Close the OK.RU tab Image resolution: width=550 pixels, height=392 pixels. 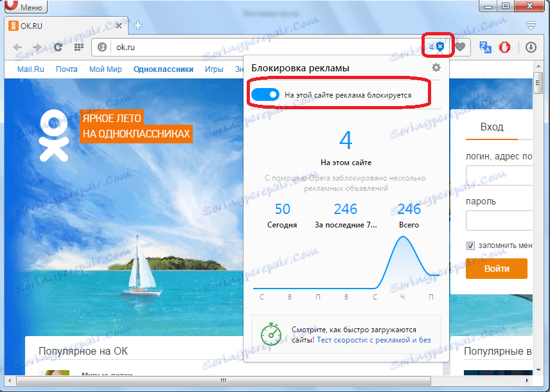click(x=119, y=26)
